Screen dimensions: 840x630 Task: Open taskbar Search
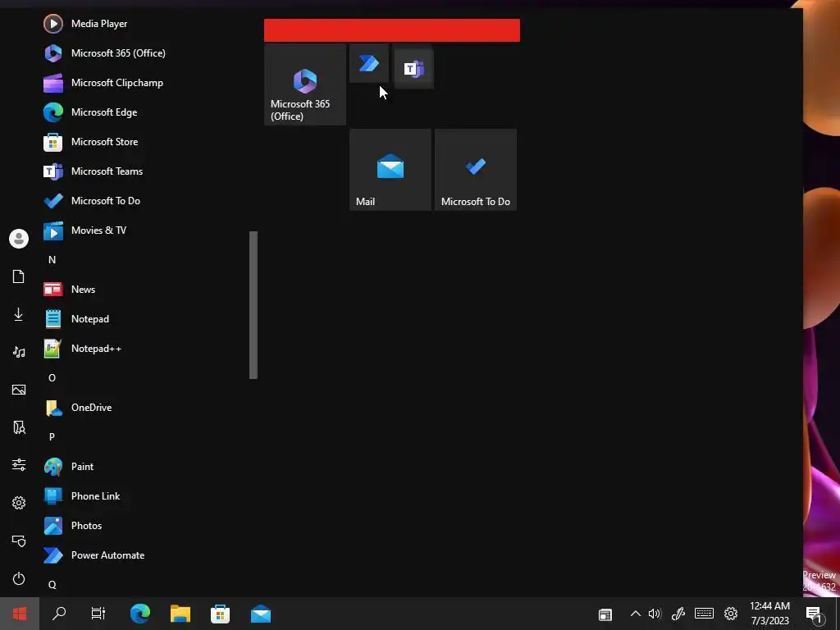pyautogui.click(x=59, y=614)
